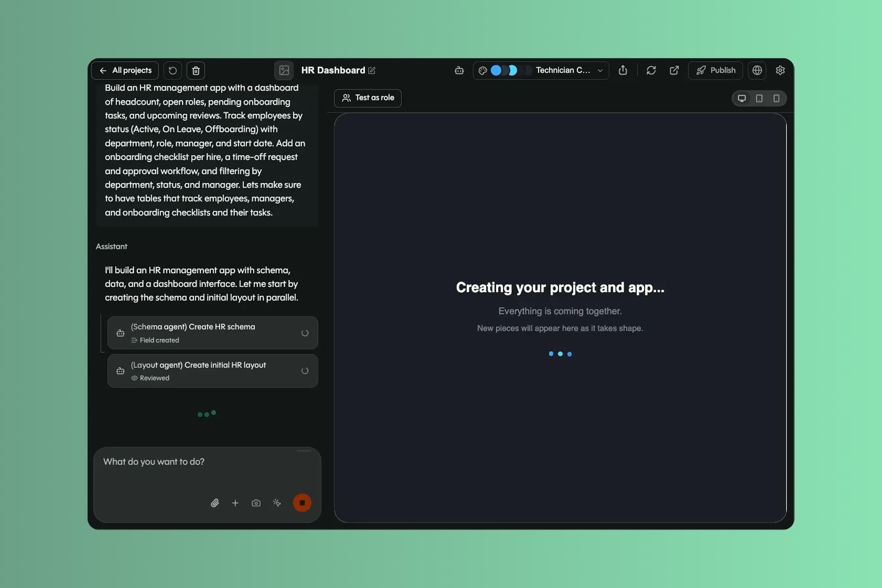Open the Technician C... theme dropdown
Image resolution: width=882 pixels, height=588 pixels.
click(541, 71)
